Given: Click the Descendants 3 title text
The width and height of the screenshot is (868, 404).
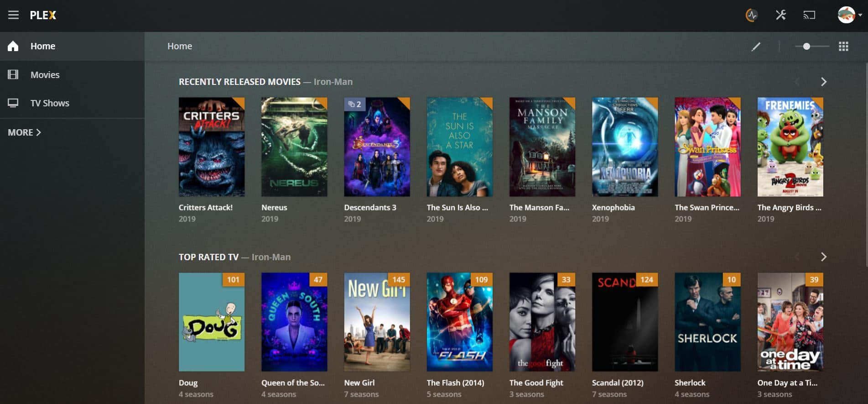Looking at the screenshot, I should tap(370, 207).
